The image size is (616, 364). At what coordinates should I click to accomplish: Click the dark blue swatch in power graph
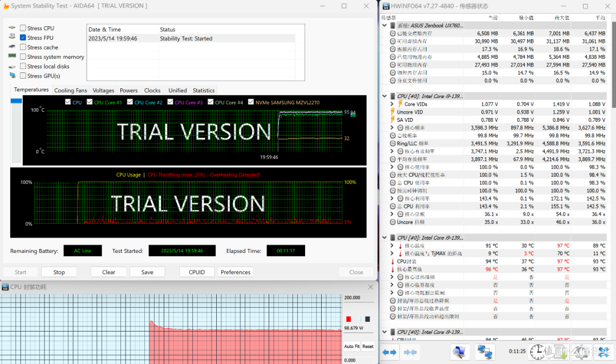pos(367,319)
